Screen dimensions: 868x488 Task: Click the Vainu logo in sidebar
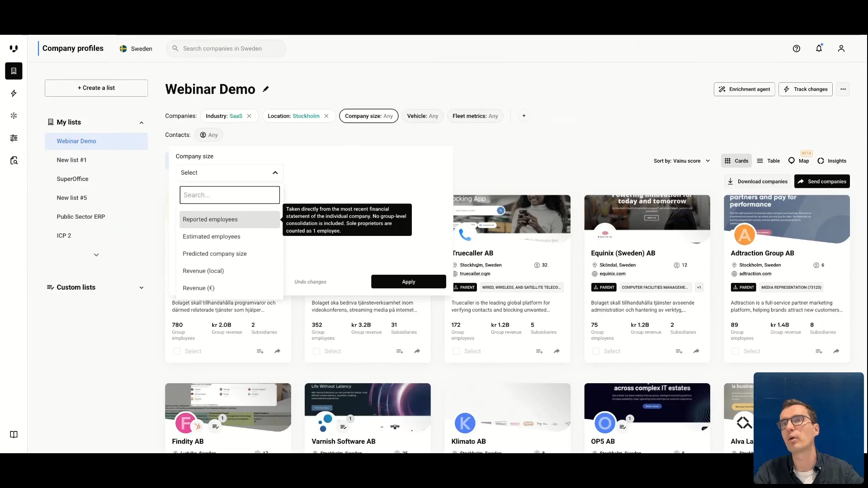(x=14, y=48)
